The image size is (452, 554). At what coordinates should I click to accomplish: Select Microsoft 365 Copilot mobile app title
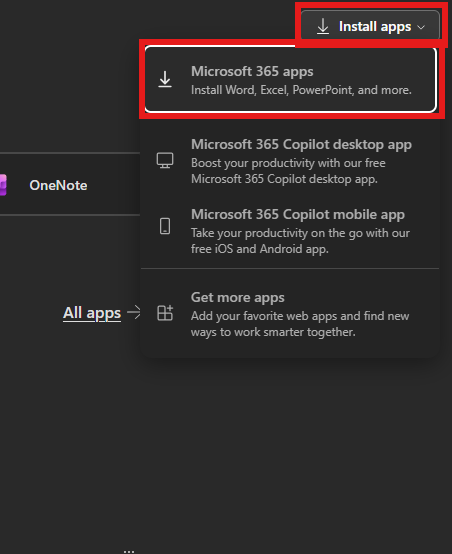pos(298,214)
